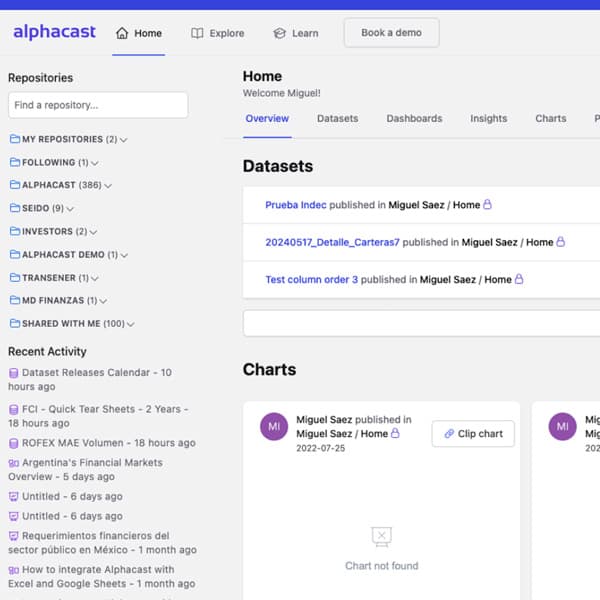Viewport: 600px width, 600px height.
Task: Open Miguel Saez / Home link in chart card
Action: (x=342, y=434)
